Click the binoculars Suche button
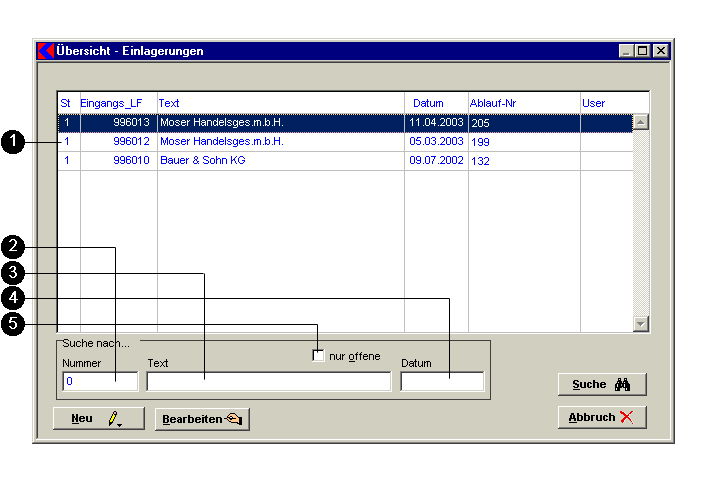Image resolution: width=709 pixels, height=482 pixels. click(x=602, y=385)
